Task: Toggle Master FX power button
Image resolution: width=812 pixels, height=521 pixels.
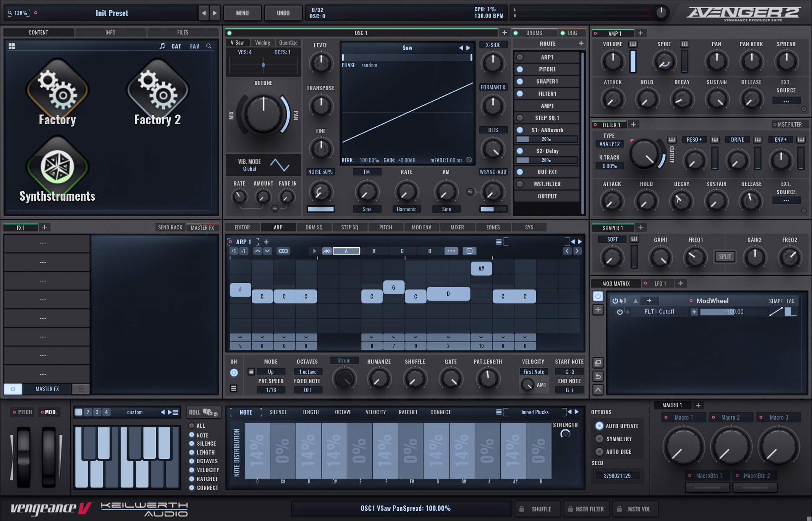Action: 13,389
